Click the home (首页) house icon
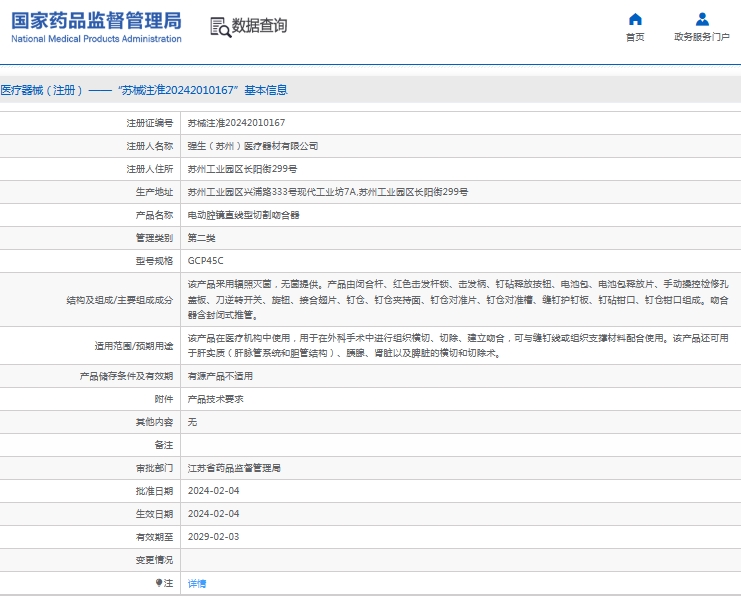Screen dimensions: 741x601 [x=635, y=19]
